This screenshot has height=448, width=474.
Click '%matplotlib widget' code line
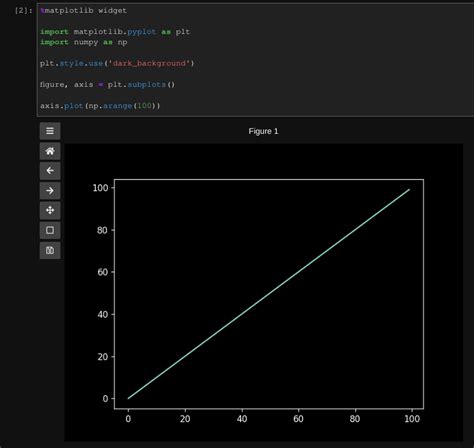(83, 11)
